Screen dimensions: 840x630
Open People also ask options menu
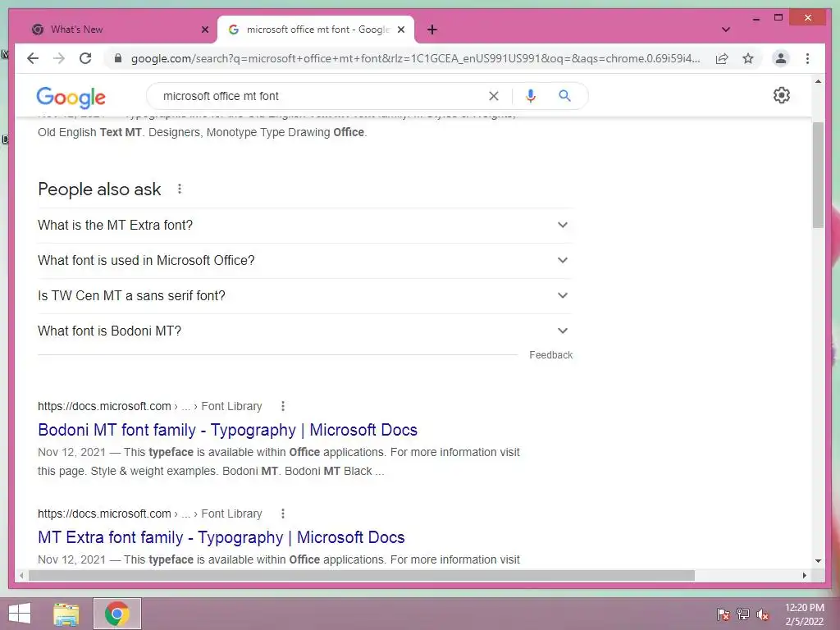(x=180, y=189)
